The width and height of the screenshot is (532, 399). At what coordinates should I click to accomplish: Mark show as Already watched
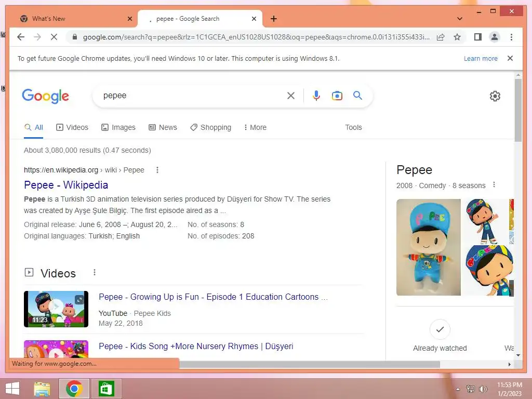[x=440, y=336]
